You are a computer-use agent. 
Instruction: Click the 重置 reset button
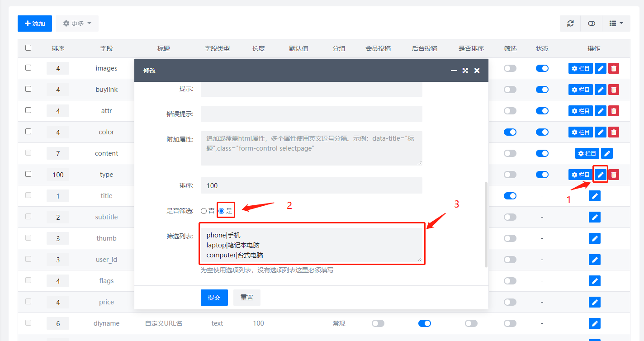(x=247, y=298)
